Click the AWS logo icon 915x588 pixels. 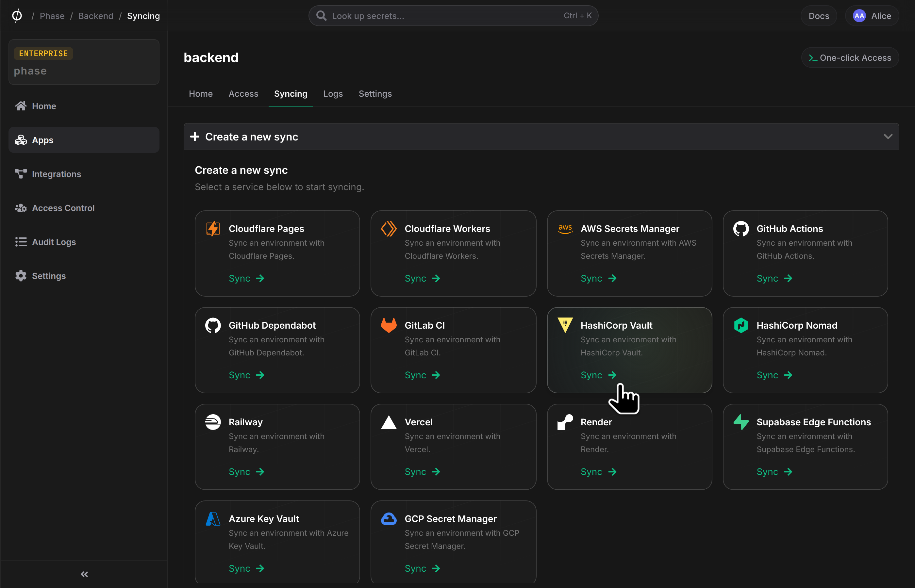[565, 229]
